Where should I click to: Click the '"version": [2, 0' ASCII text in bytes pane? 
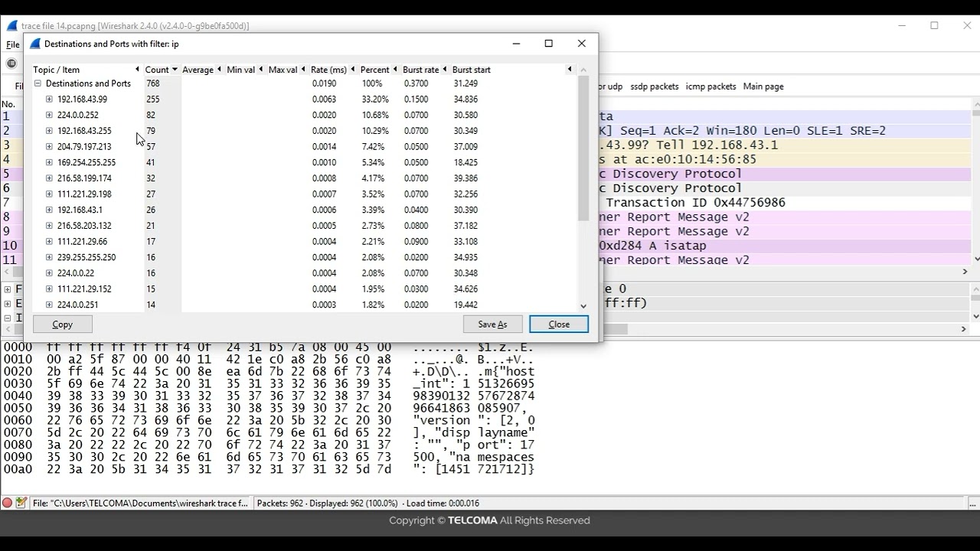(x=474, y=420)
